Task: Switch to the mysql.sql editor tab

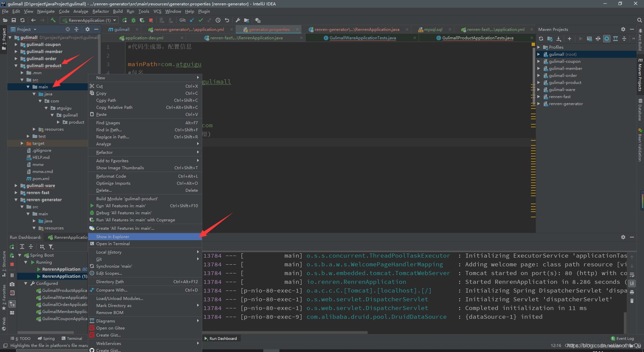Action: 433,29
